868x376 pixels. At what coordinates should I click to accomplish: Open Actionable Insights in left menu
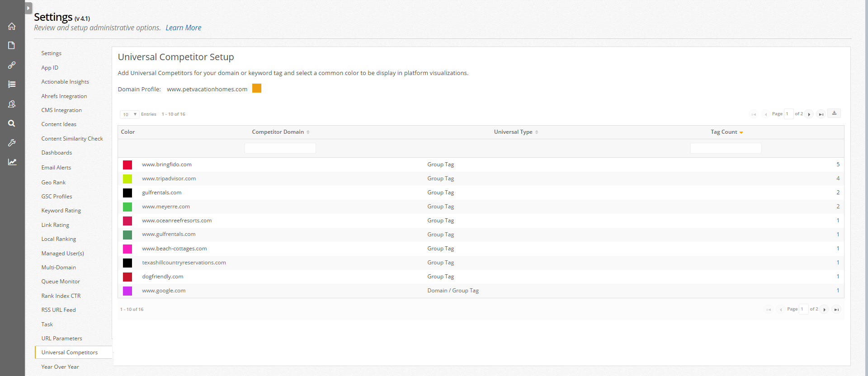[x=65, y=82]
